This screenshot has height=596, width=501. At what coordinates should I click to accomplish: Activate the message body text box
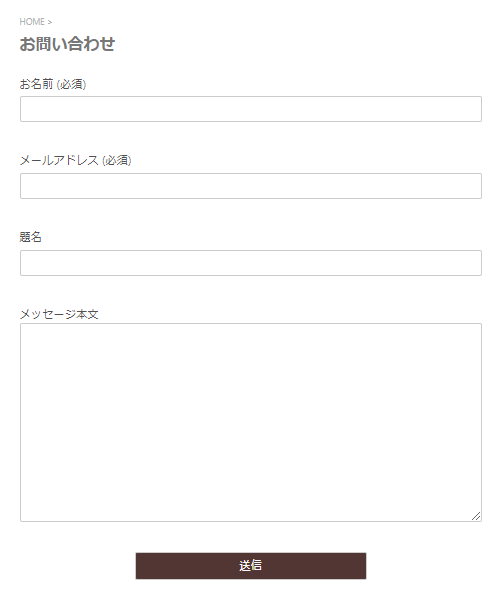(251, 422)
